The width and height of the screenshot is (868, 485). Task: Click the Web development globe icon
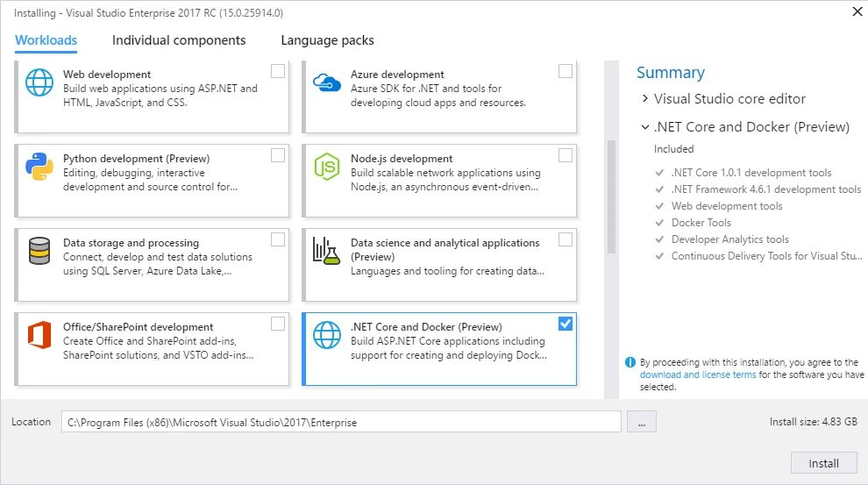(x=39, y=82)
